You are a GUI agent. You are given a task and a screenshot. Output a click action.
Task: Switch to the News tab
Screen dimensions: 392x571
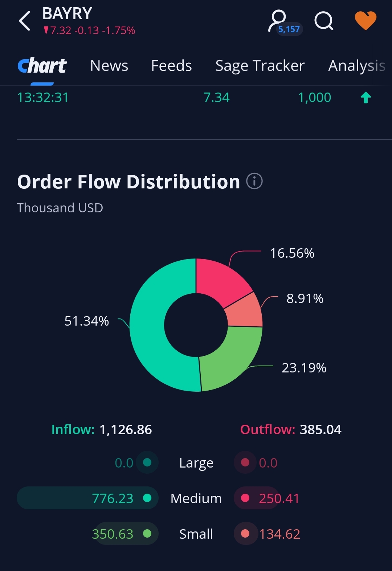coord(109,66)
